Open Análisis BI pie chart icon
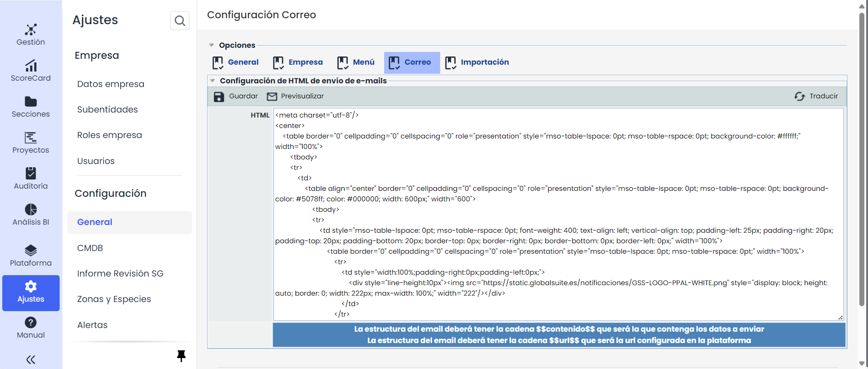Viewport: 868px width, 369px height. pos(30,210)
